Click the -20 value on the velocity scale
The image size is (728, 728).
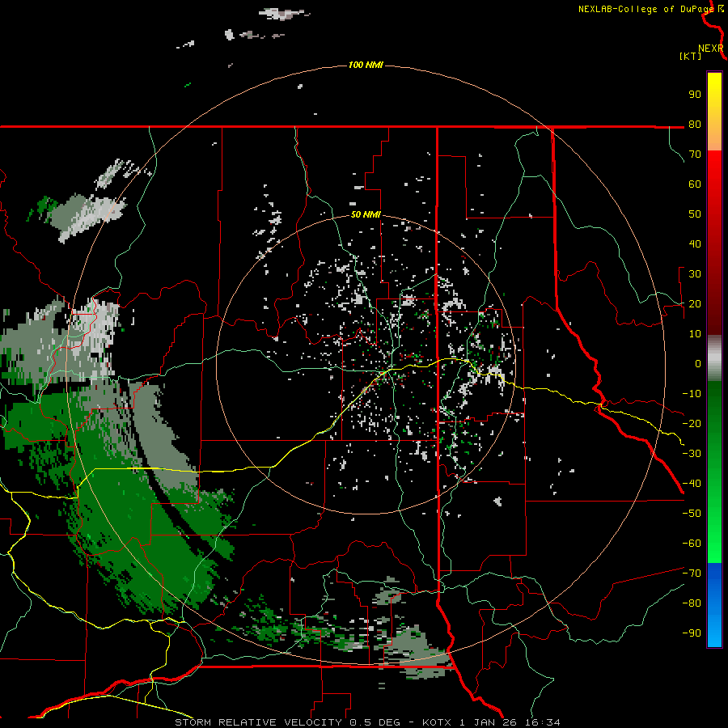[692, 424]
